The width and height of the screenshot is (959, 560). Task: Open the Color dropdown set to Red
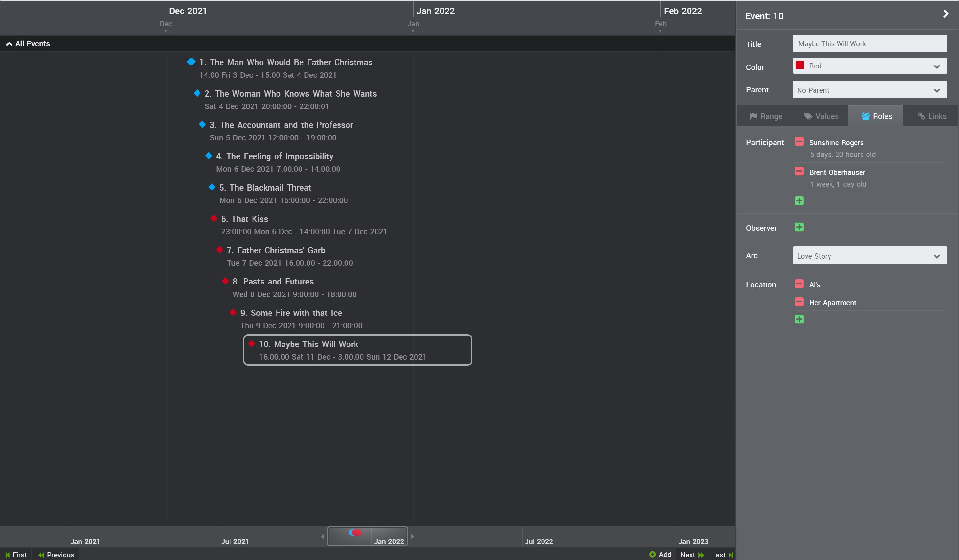869,66
